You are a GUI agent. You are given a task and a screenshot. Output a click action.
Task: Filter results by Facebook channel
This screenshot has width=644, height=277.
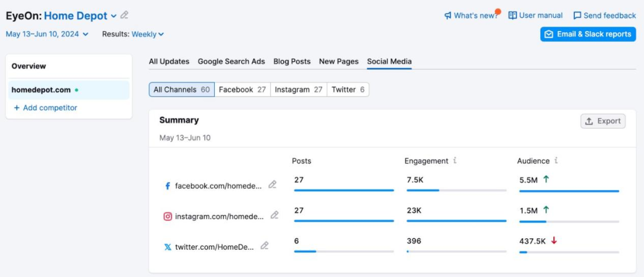pos(242,89)
